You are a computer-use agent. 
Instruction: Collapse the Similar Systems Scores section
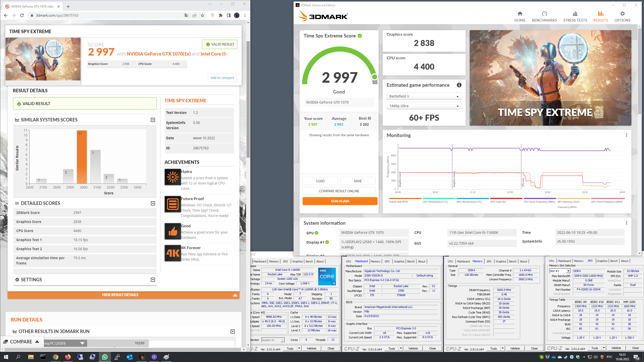click(153, 120)
